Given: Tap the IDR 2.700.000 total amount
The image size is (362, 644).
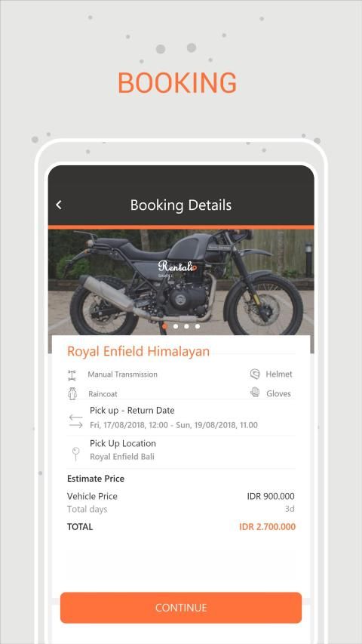Looking at the screenshot, I should coord(267,526).
